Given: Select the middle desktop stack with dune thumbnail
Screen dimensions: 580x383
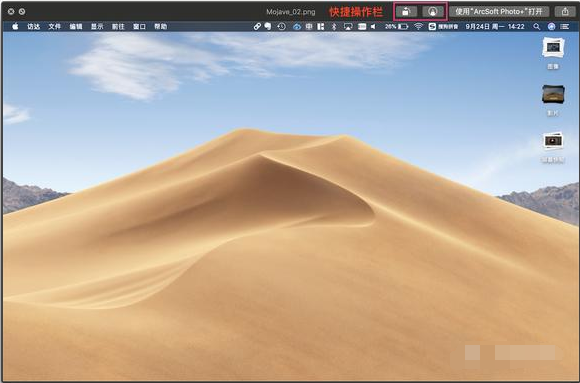Looking at the screenshot, I should (553, 94).
